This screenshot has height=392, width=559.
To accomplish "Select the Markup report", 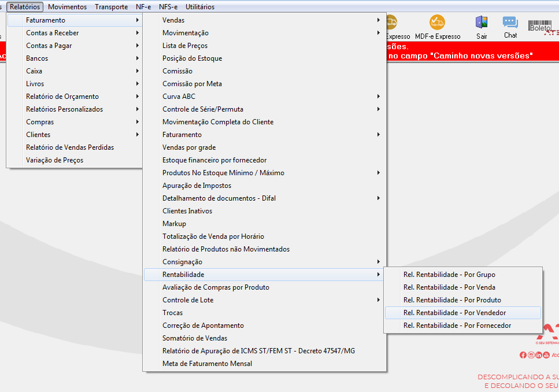I will (264, 224).
